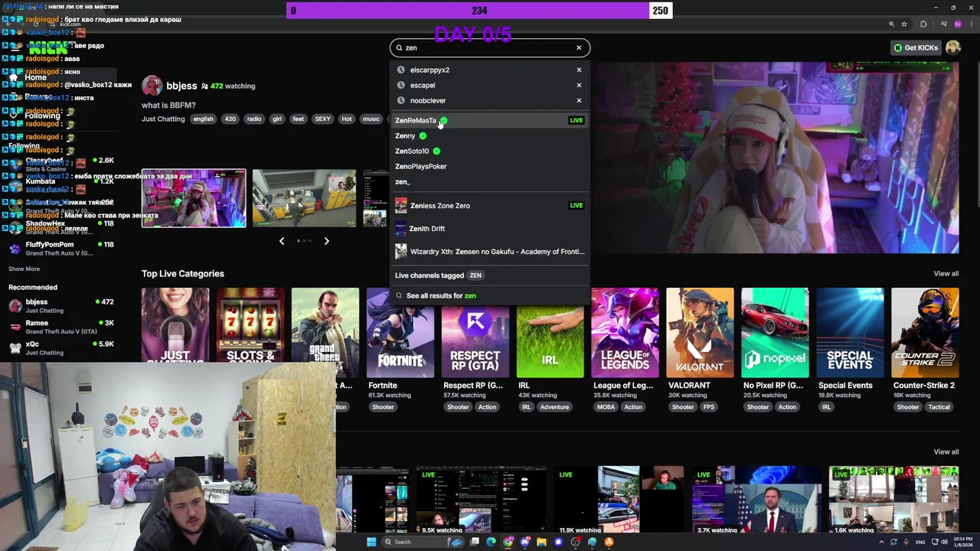This screenshot has width=980, height=551.
Task: Select recent search escapel
Action: pyautogui.click(x=423, y=85)
